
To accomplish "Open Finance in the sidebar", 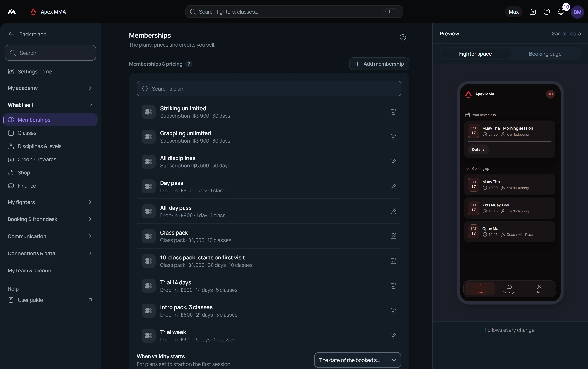I will (50, 186).
